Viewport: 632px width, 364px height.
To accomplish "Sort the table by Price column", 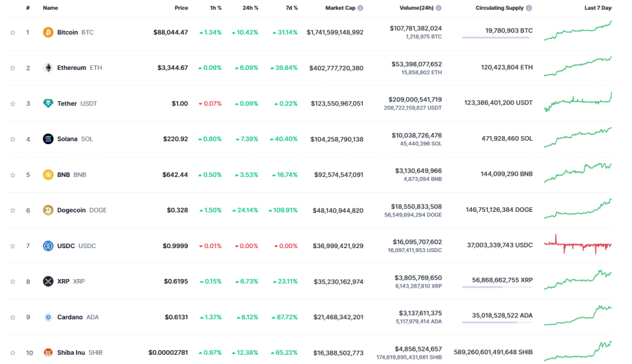I will click(x=181, y=8).
